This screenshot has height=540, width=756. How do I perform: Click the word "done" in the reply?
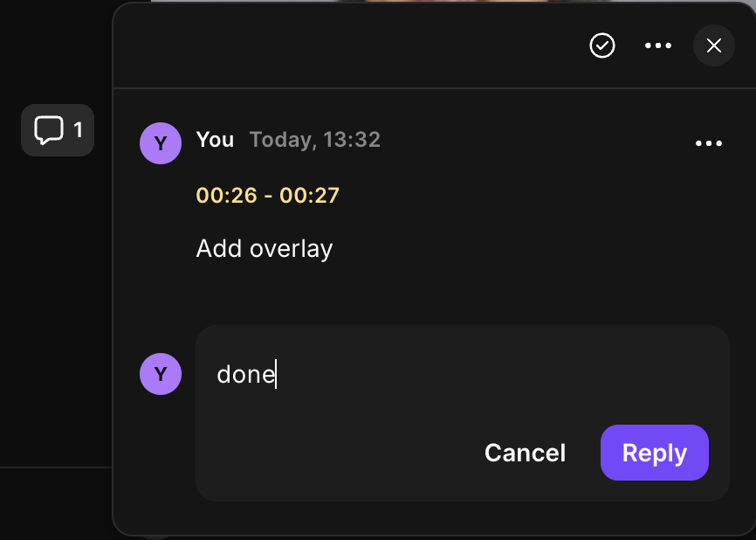[x=245, y=375]
